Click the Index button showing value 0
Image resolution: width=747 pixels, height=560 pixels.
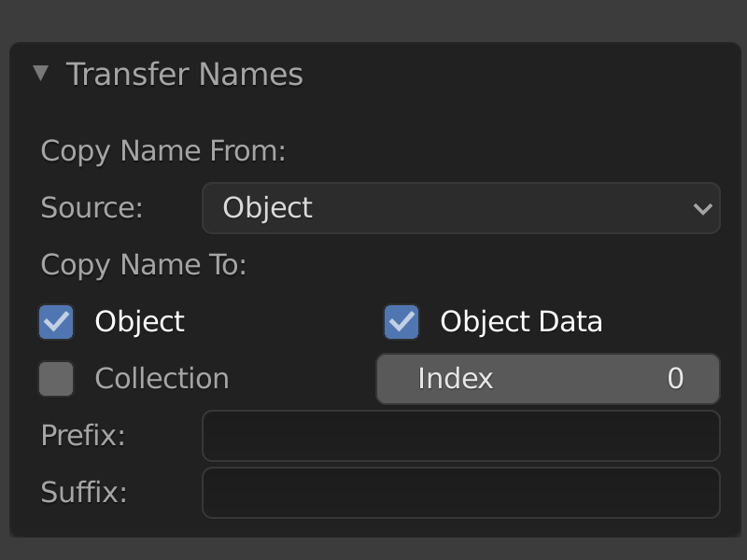pyautogui.click(x=547, y=378)
